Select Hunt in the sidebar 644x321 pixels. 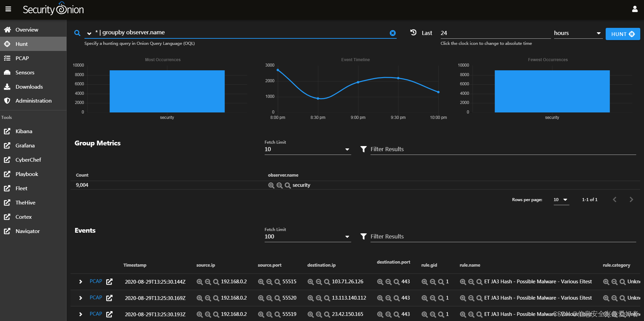point(33,44)
